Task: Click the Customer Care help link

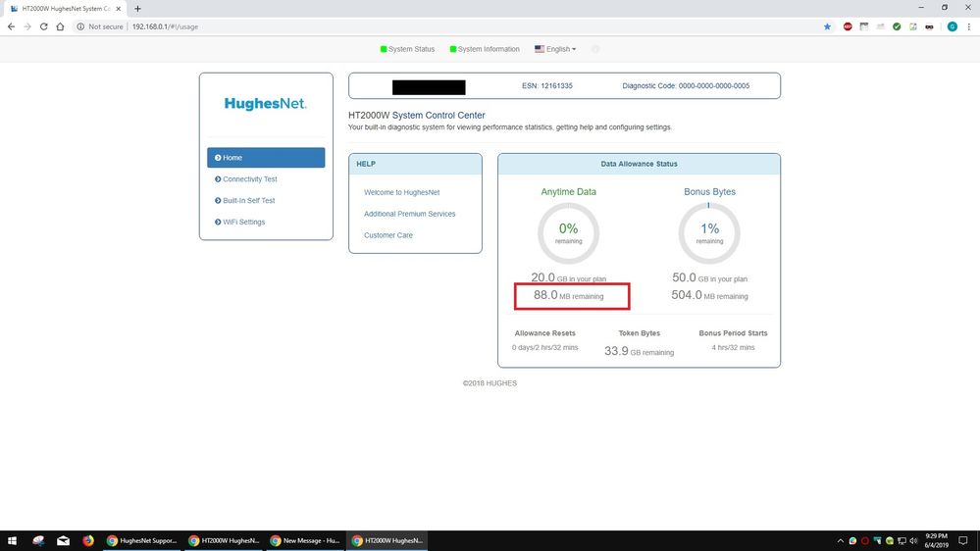Action: point(388,235)
